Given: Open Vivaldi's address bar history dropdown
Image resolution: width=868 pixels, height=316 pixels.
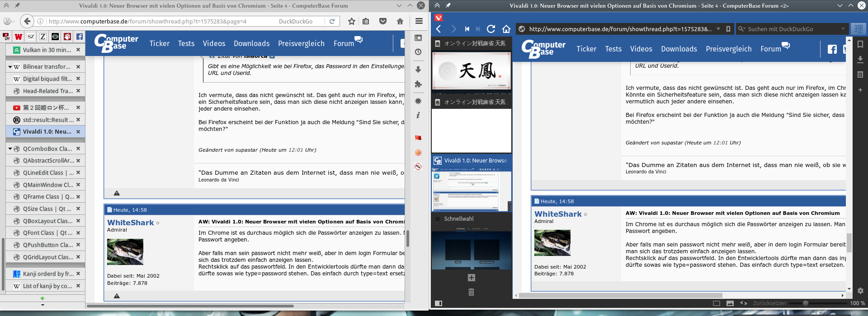Looking at the screenshot, I should (718, 29).
